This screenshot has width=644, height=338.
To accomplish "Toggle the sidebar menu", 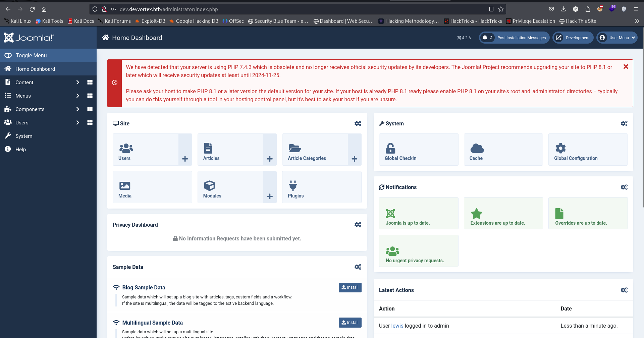I will pos(31,55).
